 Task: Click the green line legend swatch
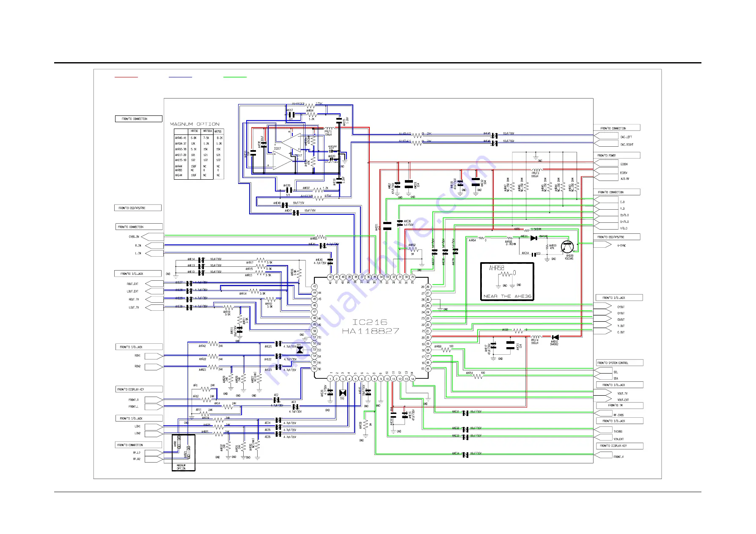(x=235, y=77)
